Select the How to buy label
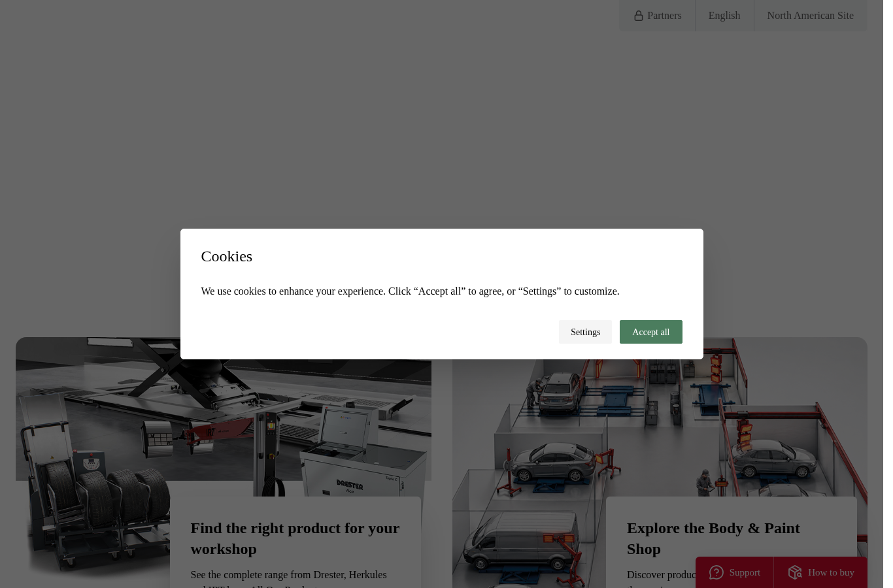 pyautogui.click(x=831, y=572)
